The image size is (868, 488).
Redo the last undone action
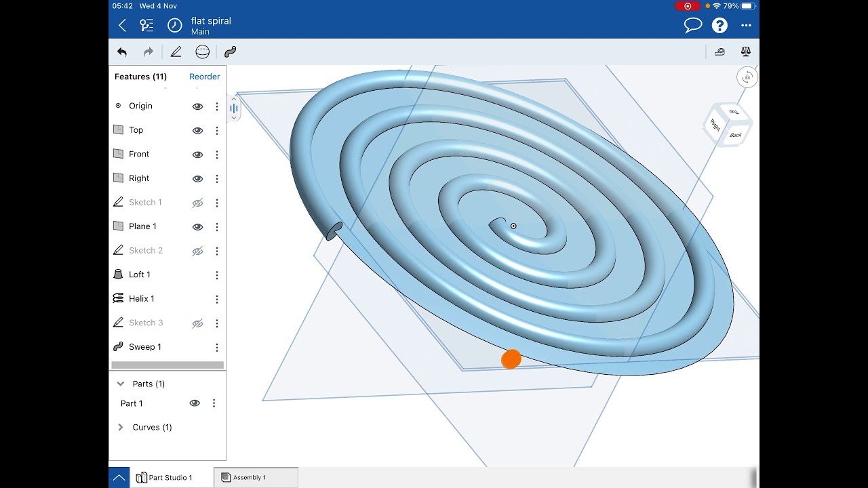point(149,52)
